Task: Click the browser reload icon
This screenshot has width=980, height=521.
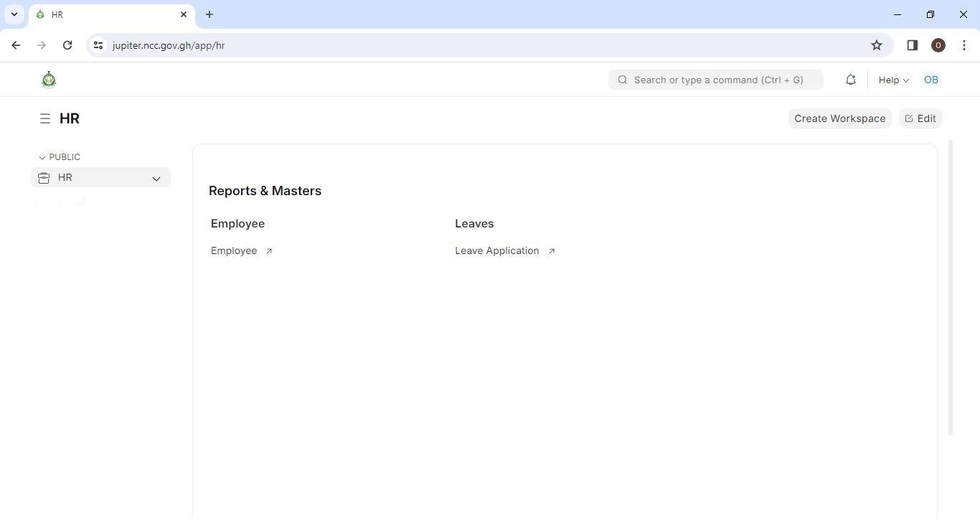Action: click(67, 45)
